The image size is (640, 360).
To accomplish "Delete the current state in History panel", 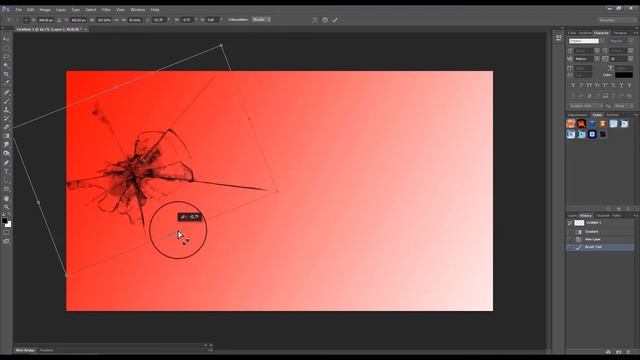I will pos(628,352).
